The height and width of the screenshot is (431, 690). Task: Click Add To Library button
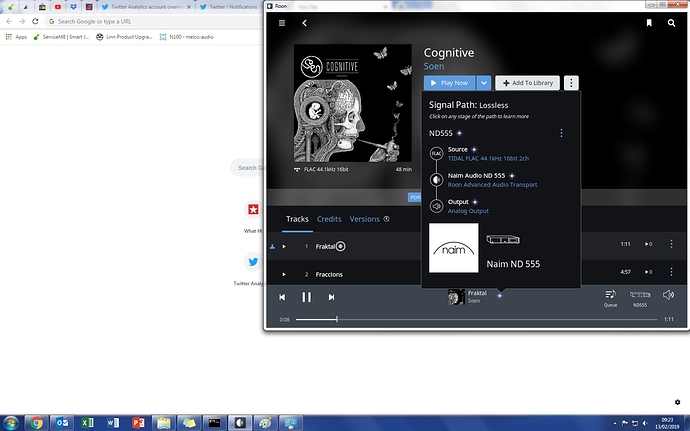[527, 83]
